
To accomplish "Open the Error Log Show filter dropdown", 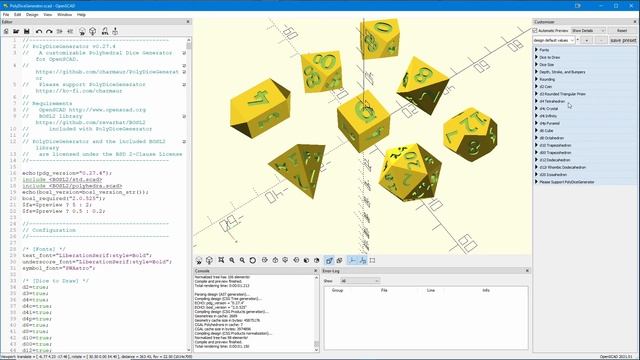I will 360,281.
